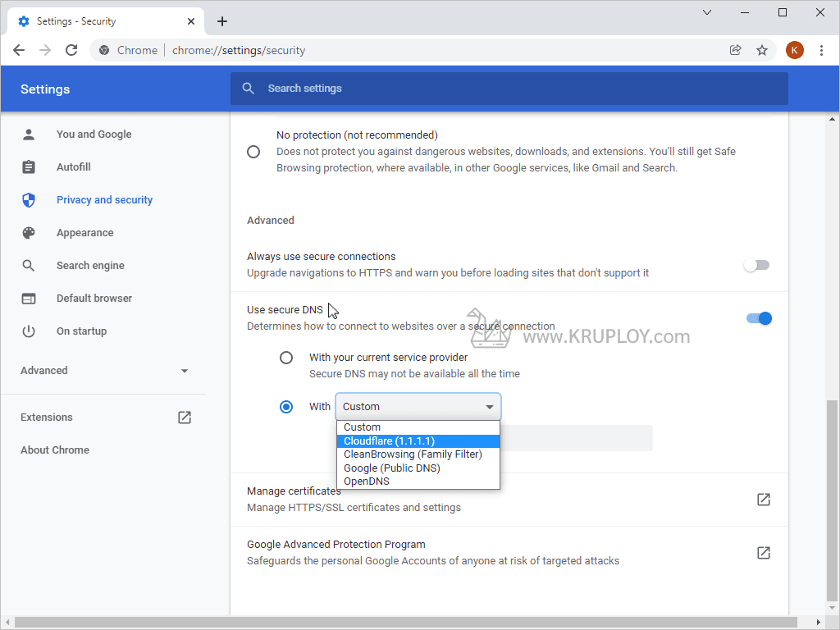This screenshot has width=840, height=630.
Task: Click the Autofill clipboard icon
Action: 29,167
